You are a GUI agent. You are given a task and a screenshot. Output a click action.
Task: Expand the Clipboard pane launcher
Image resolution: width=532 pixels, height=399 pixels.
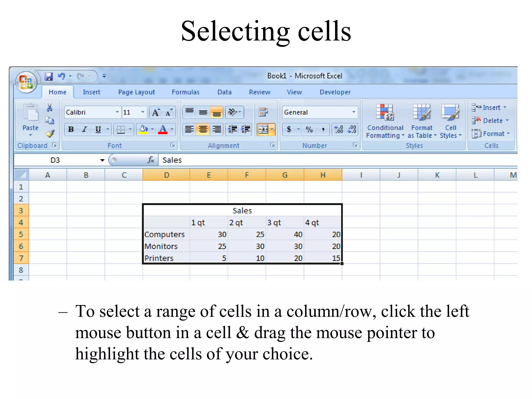point(54,145)
